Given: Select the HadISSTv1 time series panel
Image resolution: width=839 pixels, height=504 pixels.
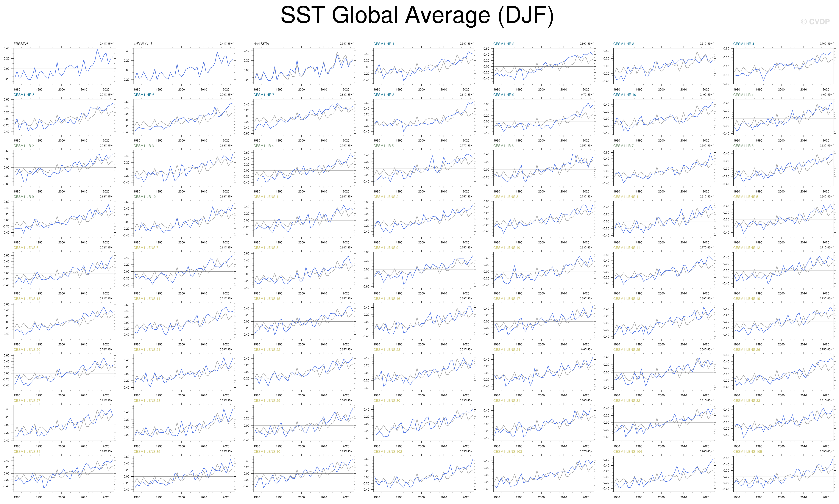Looking at the screenshot, I should [304, 66].
